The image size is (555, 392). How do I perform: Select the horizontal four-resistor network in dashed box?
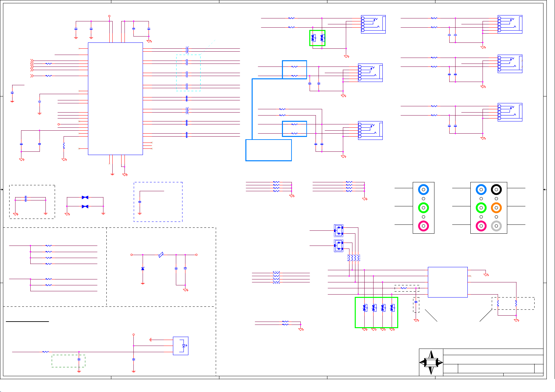[x=276, y=277]
